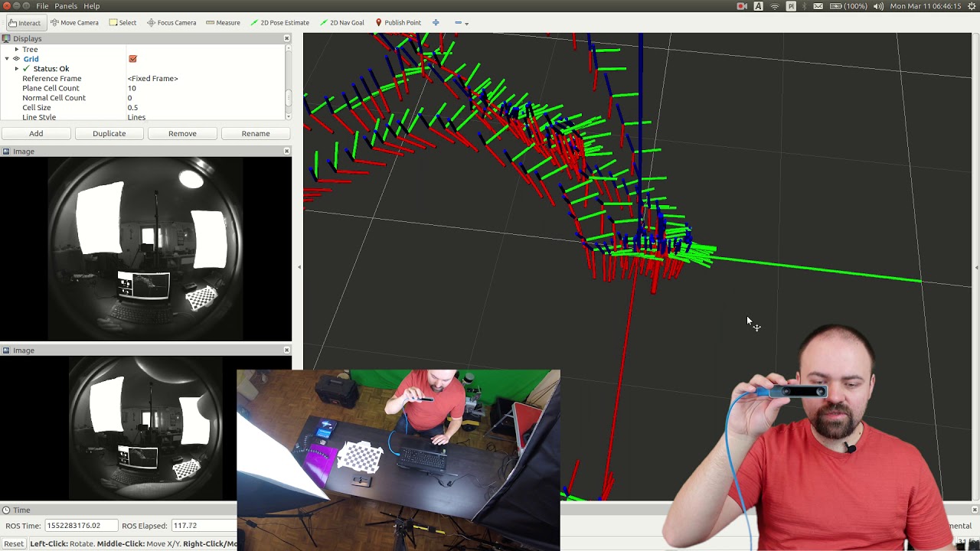
Task: Select the Plane Cell Count label
Action: pos(51,88)
